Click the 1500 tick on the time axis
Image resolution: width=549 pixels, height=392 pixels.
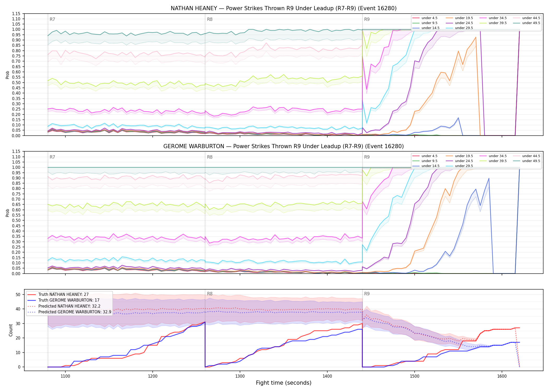(415, 376)
